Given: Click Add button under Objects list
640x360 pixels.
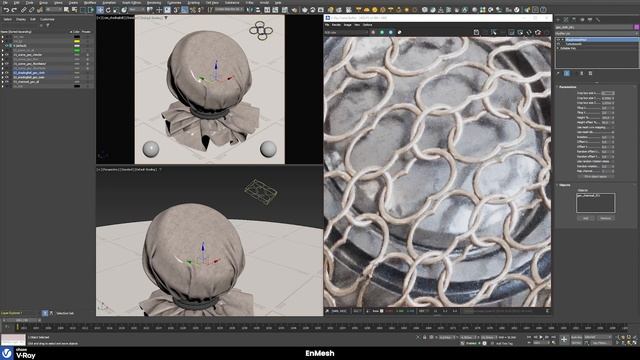Looking at the screenshot, I should point(586,218).
